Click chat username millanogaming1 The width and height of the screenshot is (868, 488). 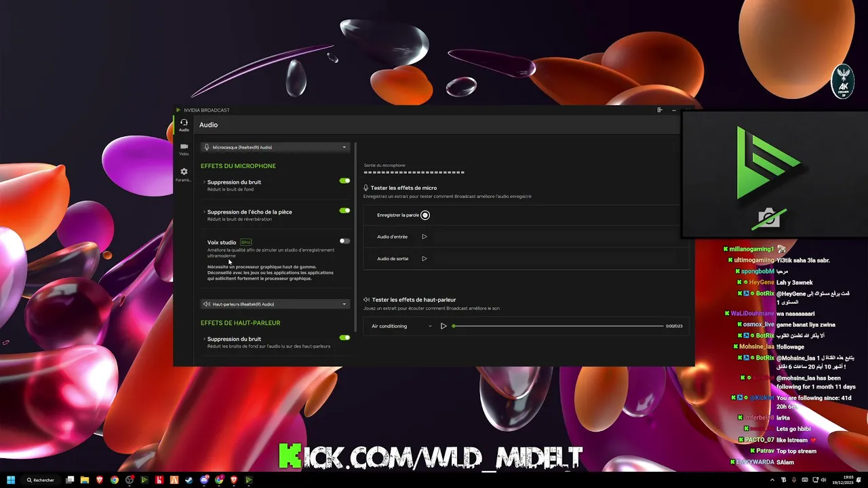752,249
